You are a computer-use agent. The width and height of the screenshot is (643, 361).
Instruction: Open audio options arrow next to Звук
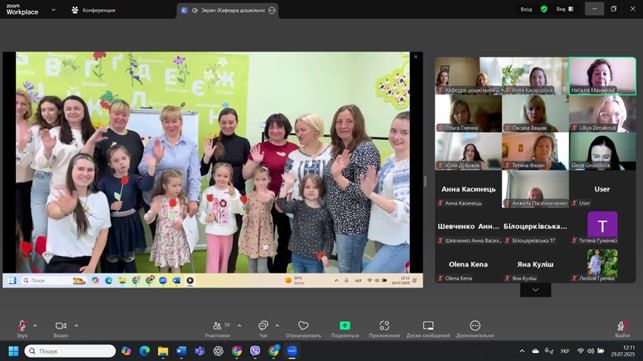click(35, 326)
